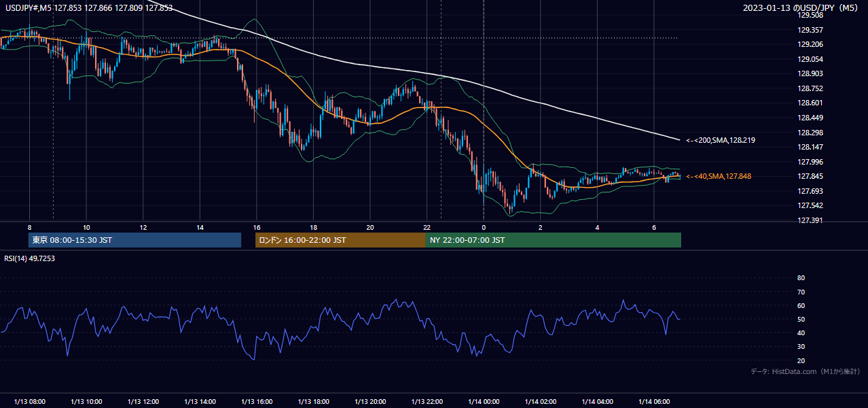The height and width of the screenshot is (408, 868).
Task: Click the 1/13 14:00 date axis label
Action: point(200,402)
